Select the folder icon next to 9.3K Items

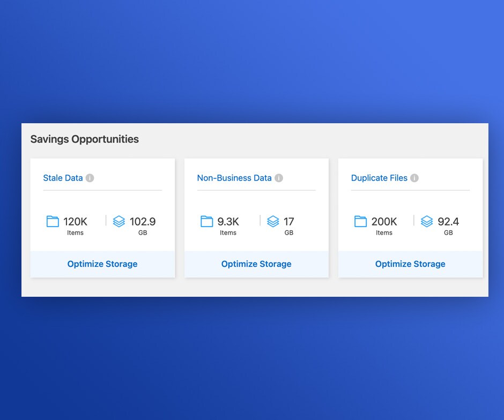pos(207,221)
